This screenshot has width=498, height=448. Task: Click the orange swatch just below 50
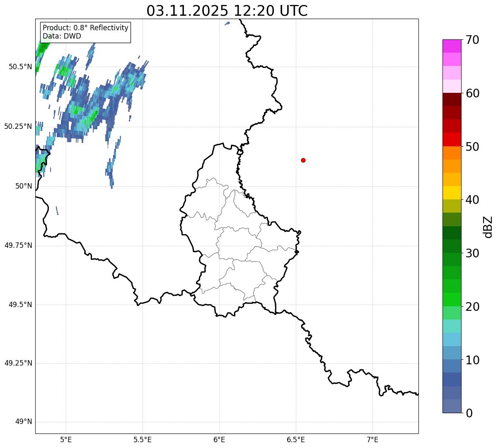coord(452,153)
